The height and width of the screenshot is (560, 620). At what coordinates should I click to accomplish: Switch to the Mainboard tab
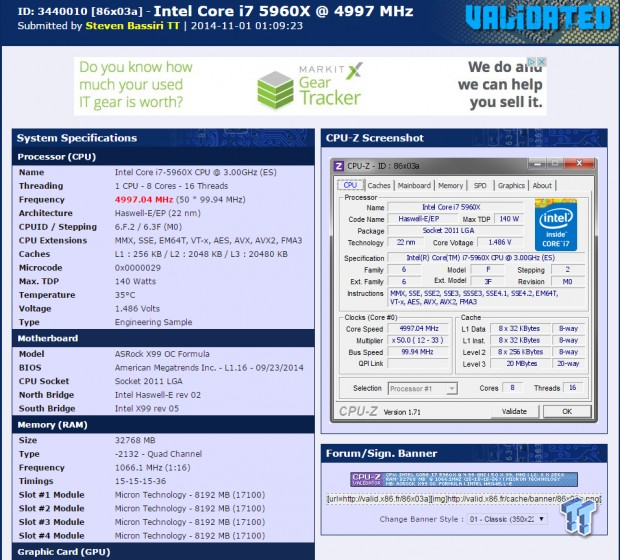pos(414,185)
